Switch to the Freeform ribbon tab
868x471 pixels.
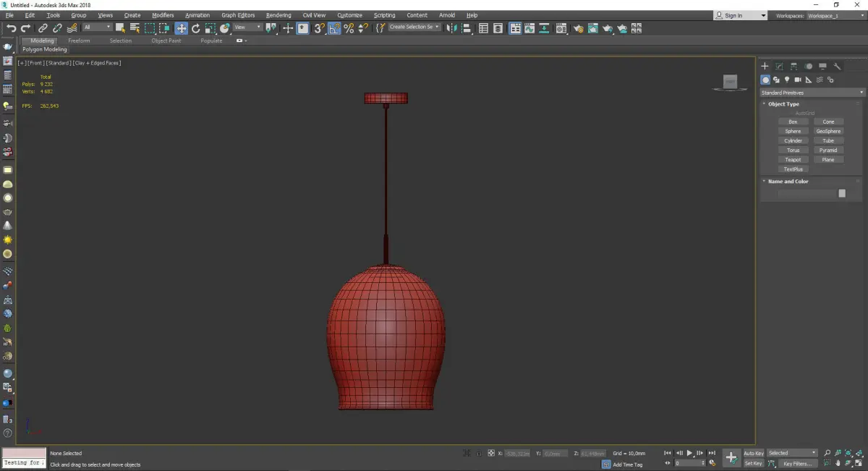79,41
